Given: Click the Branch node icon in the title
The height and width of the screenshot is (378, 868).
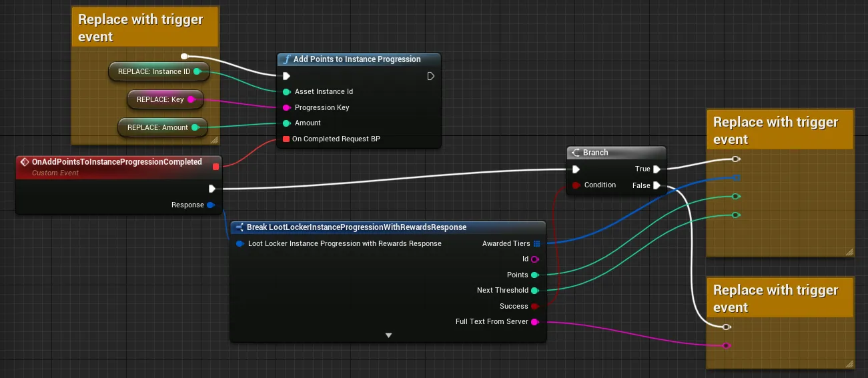Looking at the screenshot, I should [575, 153].
